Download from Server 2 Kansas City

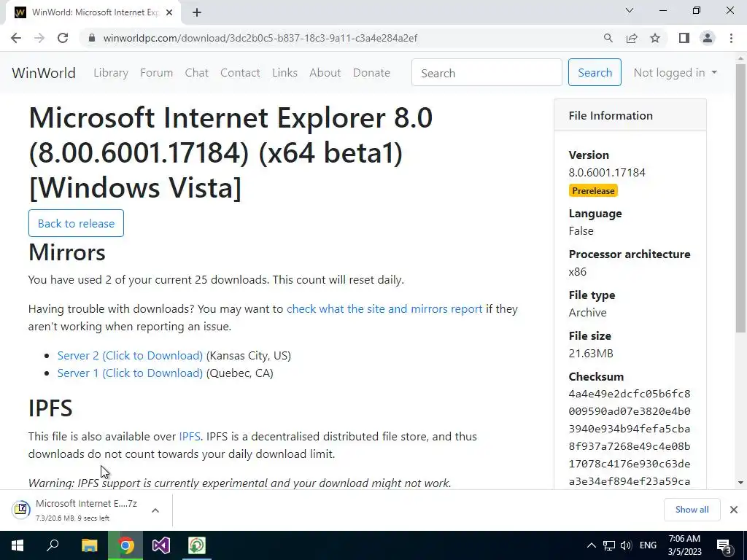130,356
